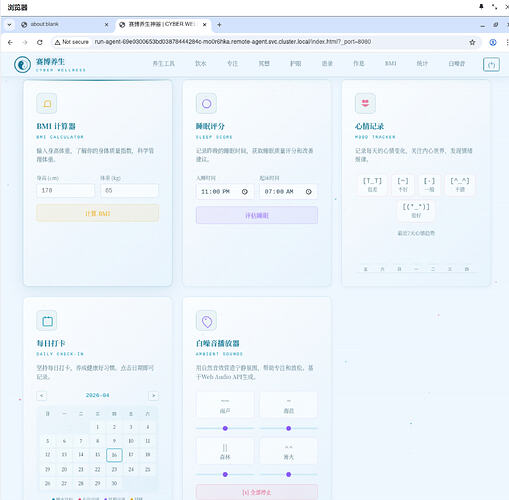
Task: Select highlighted day 16 in the calendar
Action: pyautogui.click(x=114, y=455)
